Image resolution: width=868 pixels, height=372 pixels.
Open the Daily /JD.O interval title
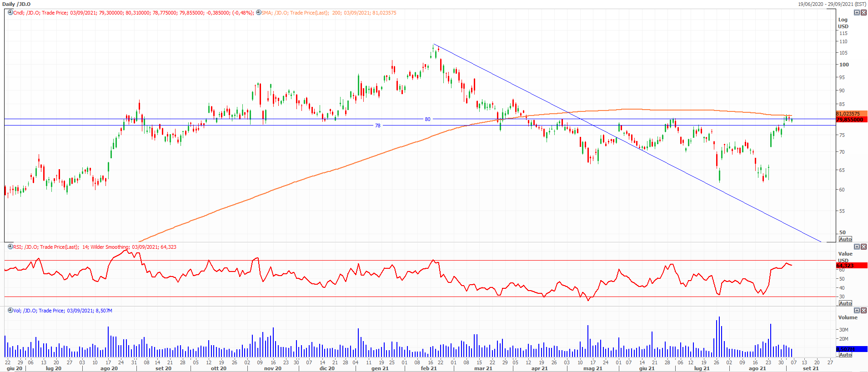(16, 4)
